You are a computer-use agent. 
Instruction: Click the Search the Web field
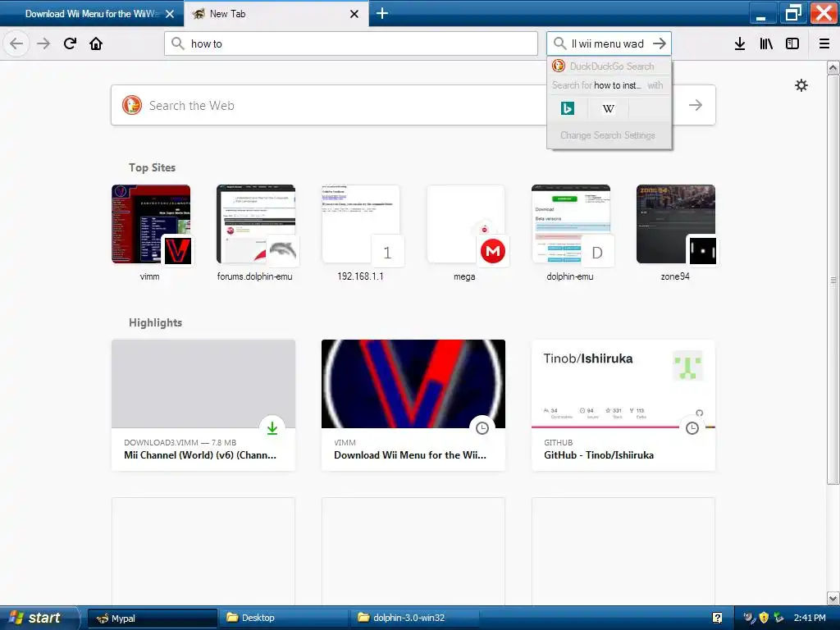(413, 105)
